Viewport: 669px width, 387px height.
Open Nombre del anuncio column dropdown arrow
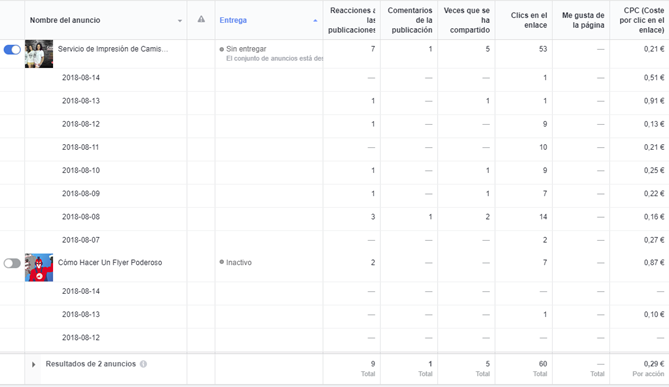point(180,21)
